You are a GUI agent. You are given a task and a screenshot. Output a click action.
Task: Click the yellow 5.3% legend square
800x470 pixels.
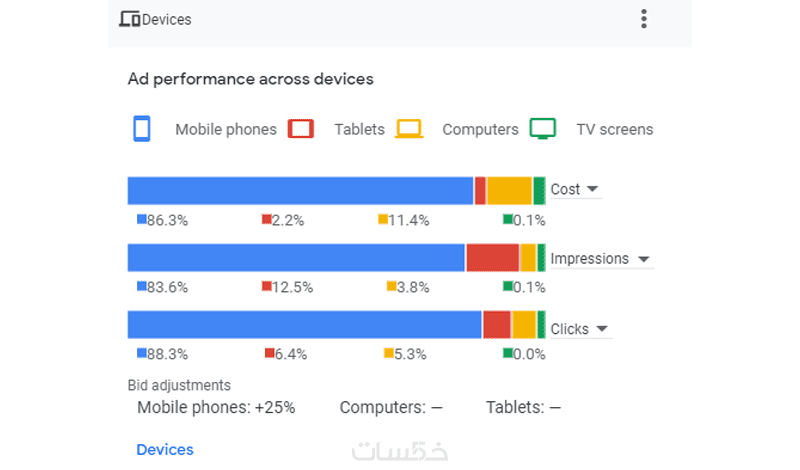tap(389, 353)
